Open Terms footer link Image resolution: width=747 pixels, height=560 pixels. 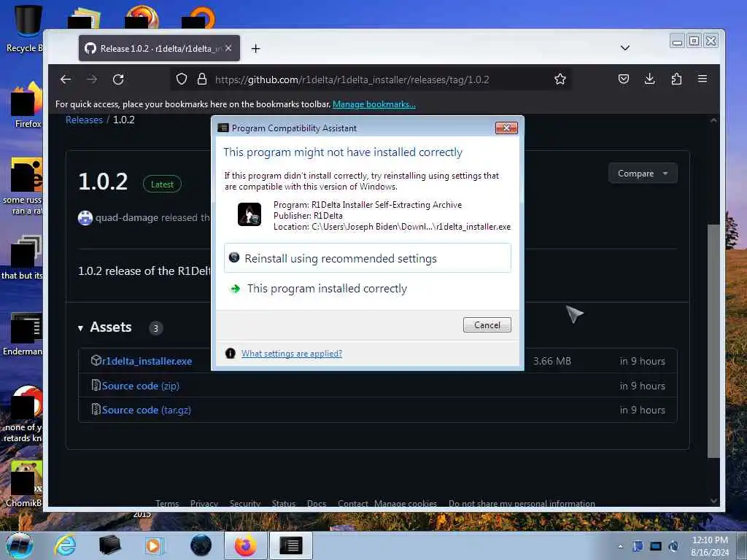(167, 503)
